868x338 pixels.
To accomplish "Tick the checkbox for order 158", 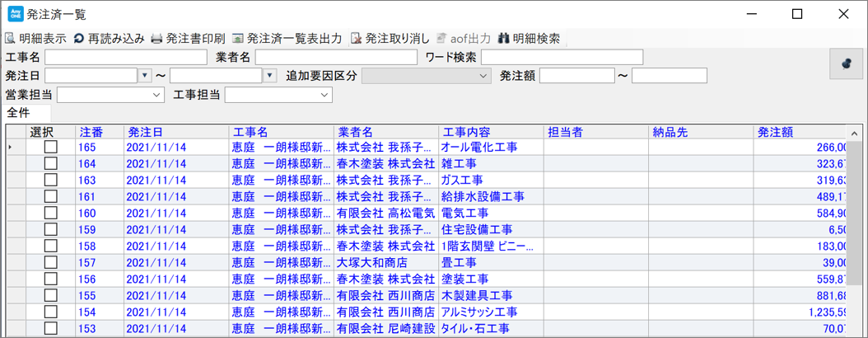I will 51,246.
